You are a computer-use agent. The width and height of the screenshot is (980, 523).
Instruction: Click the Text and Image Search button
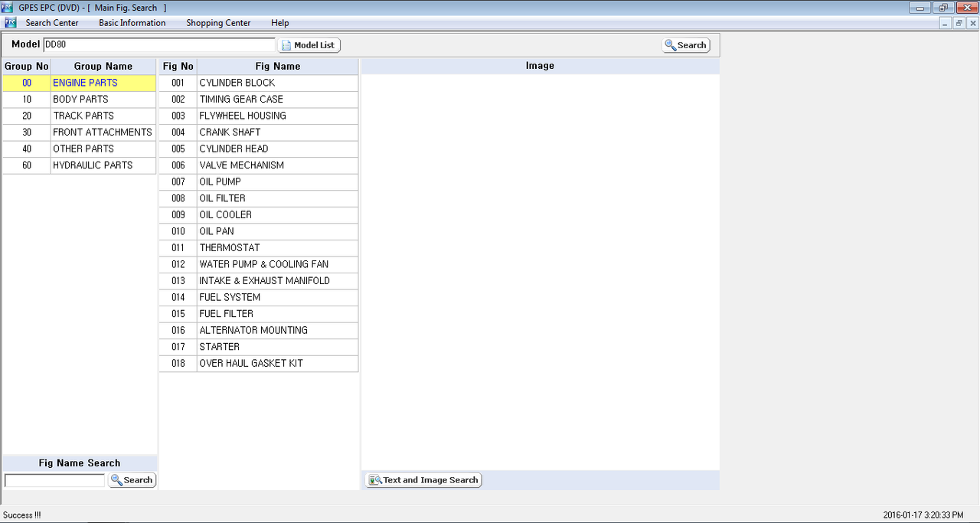pyautogui.click(x=423, y=480)
